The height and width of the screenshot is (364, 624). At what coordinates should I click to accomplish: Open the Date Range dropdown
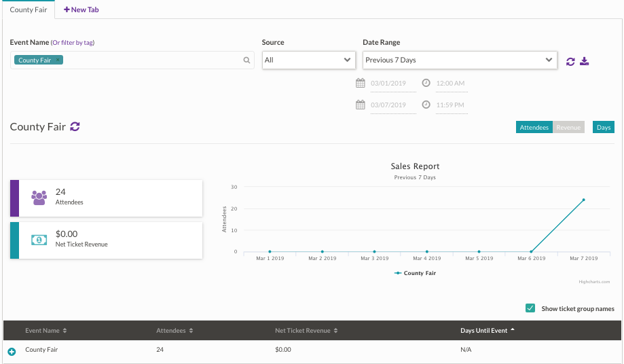pyautogui.click(x=460, y=60)
